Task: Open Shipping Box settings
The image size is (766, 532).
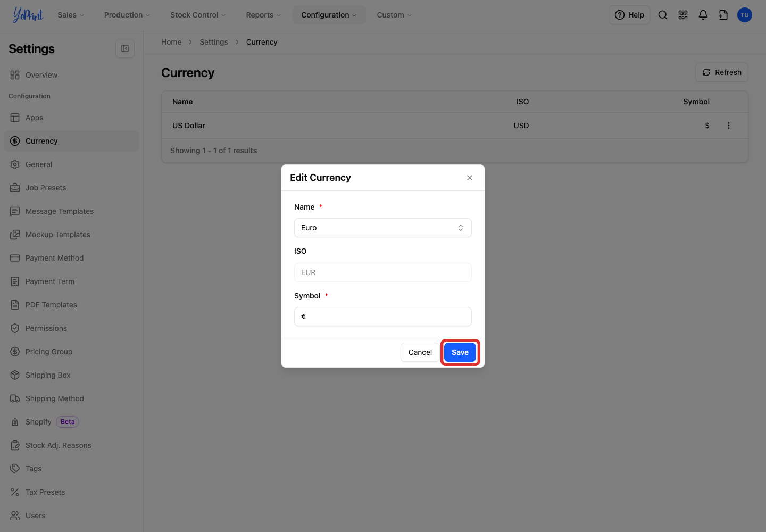Action: [71, 375]
